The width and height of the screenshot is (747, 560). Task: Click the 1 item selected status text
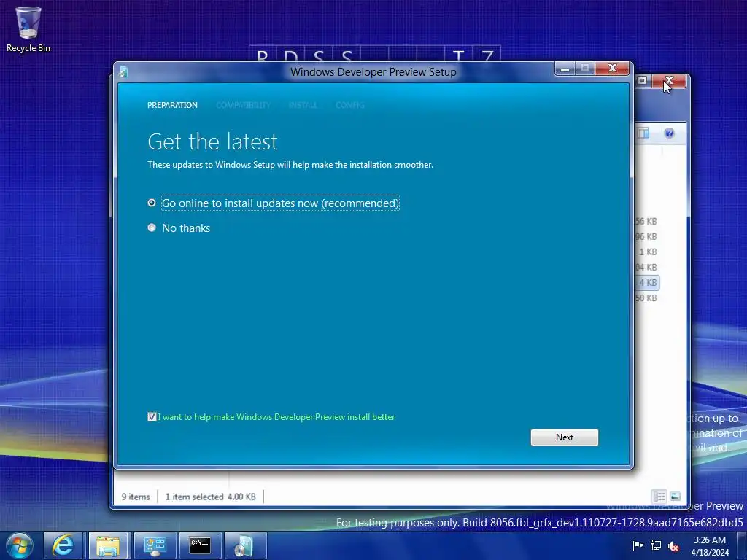click(194, 497)
